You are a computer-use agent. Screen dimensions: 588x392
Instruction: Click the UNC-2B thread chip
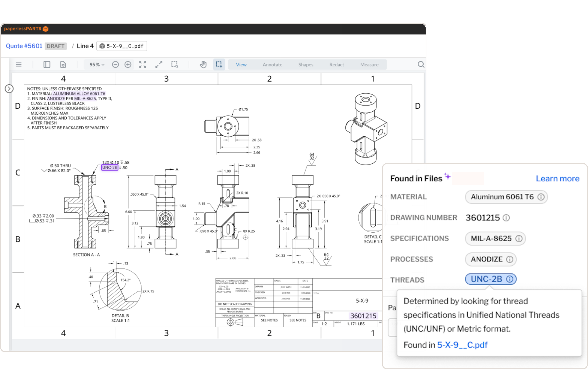click(491, 279)
